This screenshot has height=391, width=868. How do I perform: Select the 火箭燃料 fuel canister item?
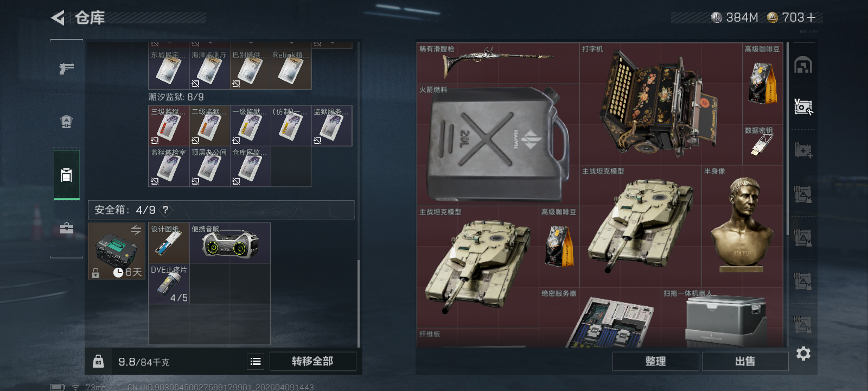click(498, 144)
